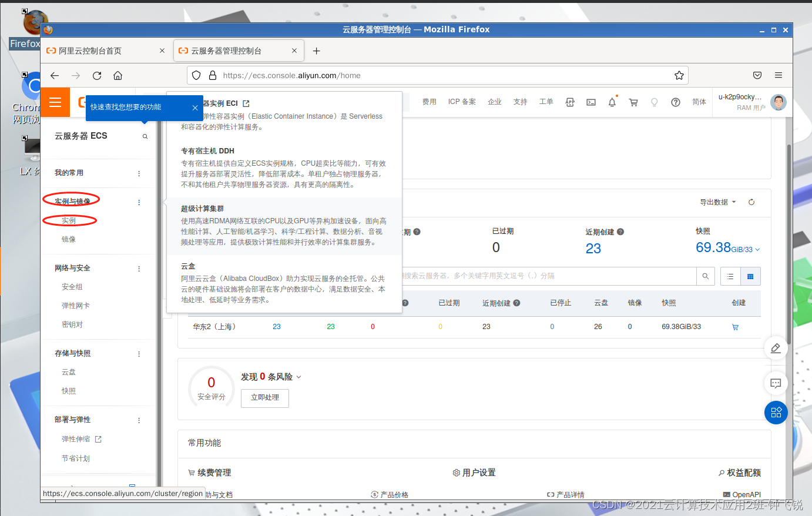The image size is (812, 516).
Task: Open the blue apps grid floating button
Action: click(x=776, y=413)
